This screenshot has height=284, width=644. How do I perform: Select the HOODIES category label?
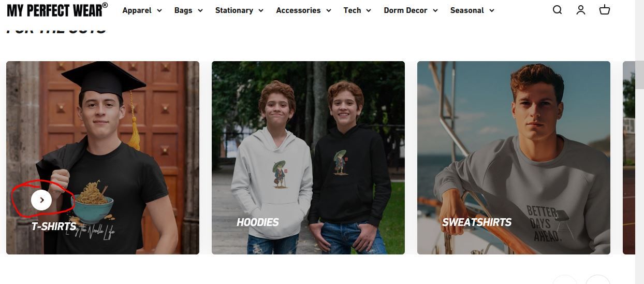[258, 222]
